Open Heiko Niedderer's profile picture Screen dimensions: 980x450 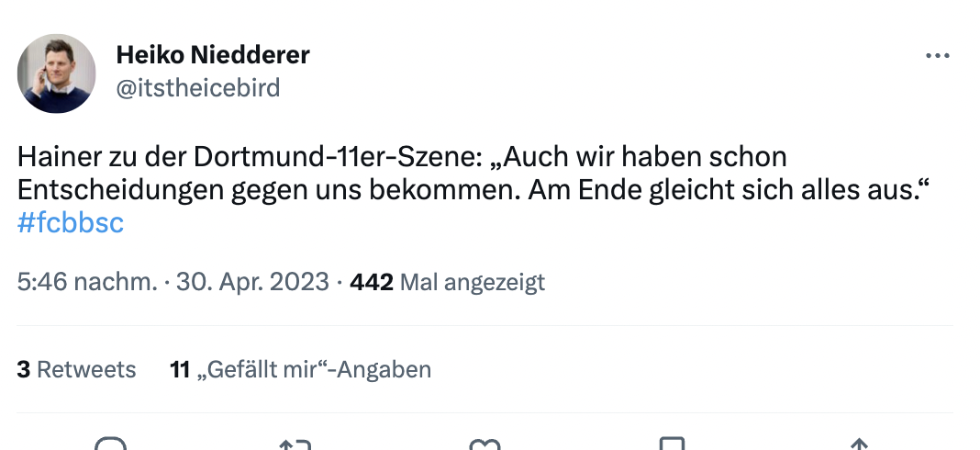pyautogui.click(x=57, y=73)
